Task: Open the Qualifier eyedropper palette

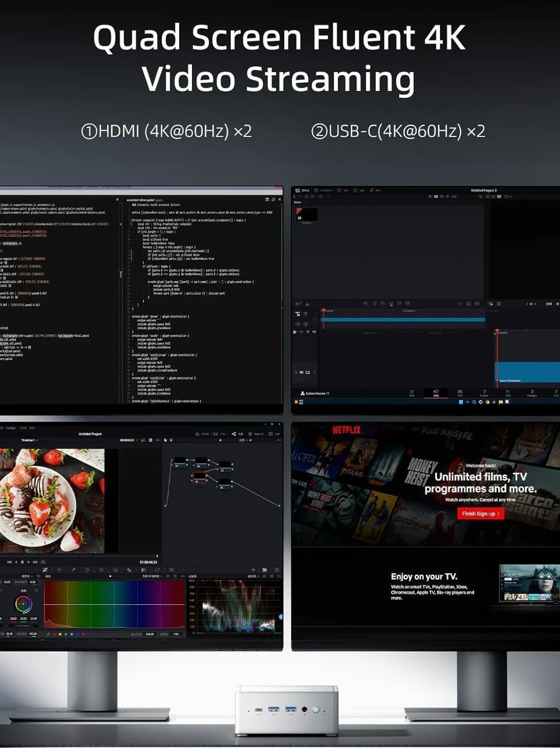Action: [x=73, y=570]
